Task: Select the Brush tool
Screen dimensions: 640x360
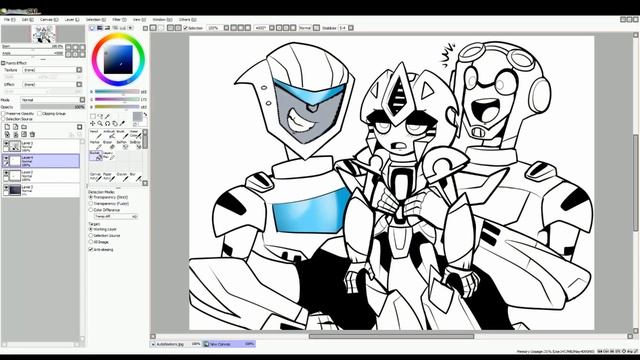Action: (122, 134)
